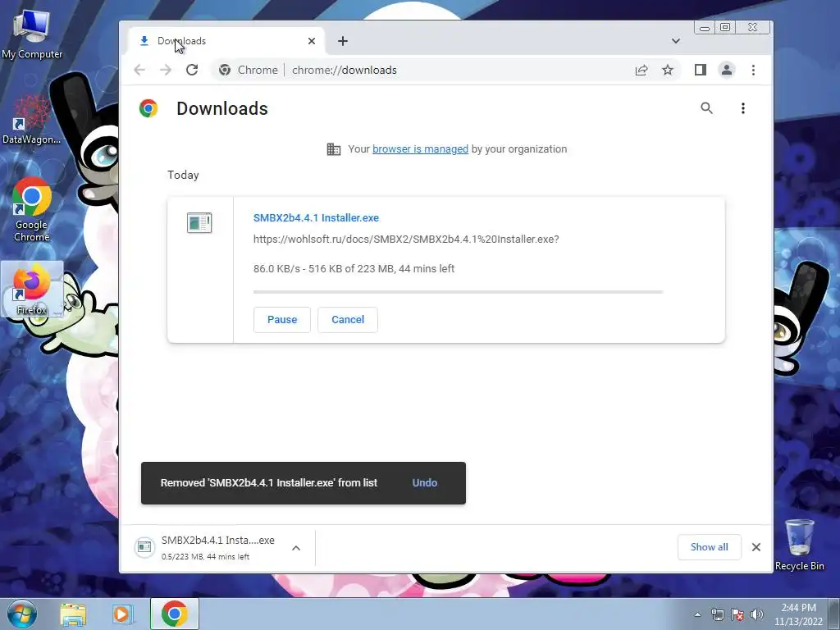Search downloads with magnifier icon
This screenshot has width=840, height=630.
(706, 108)
